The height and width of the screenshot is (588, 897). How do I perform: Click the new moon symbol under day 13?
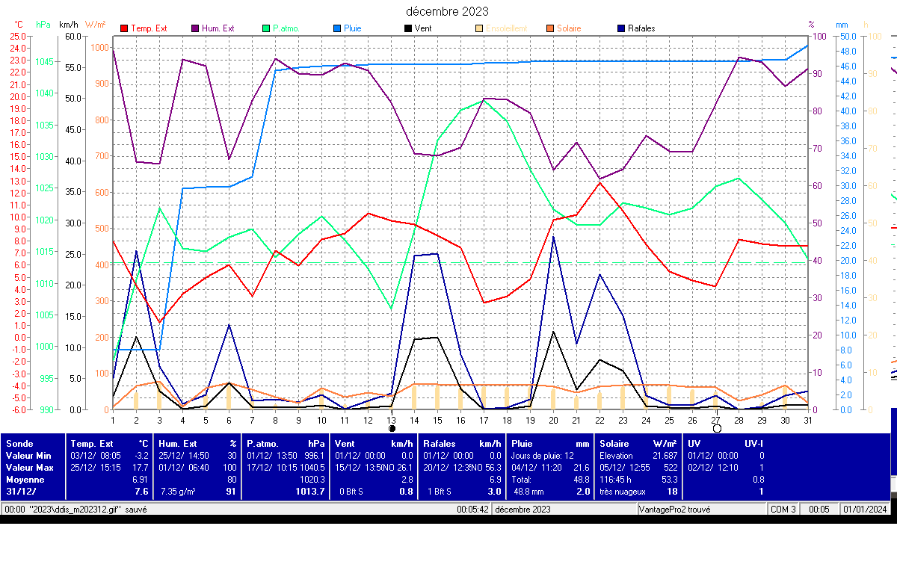[x=392, y=429]
